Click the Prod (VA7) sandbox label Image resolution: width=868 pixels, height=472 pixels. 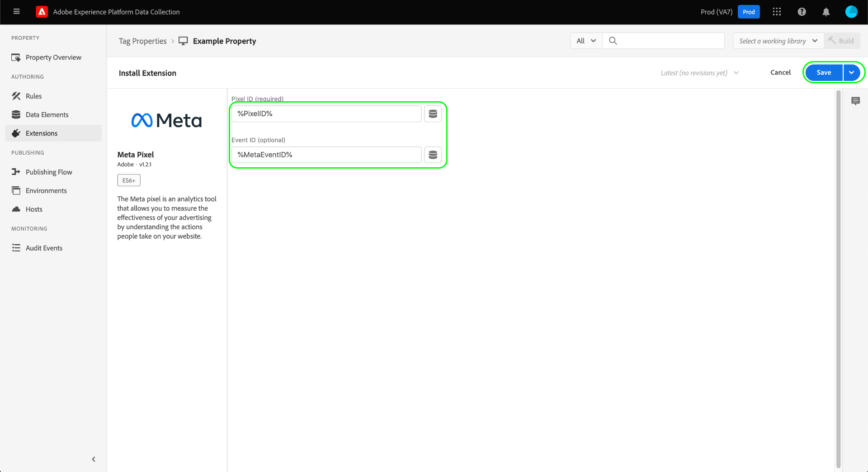coord(717,12)
